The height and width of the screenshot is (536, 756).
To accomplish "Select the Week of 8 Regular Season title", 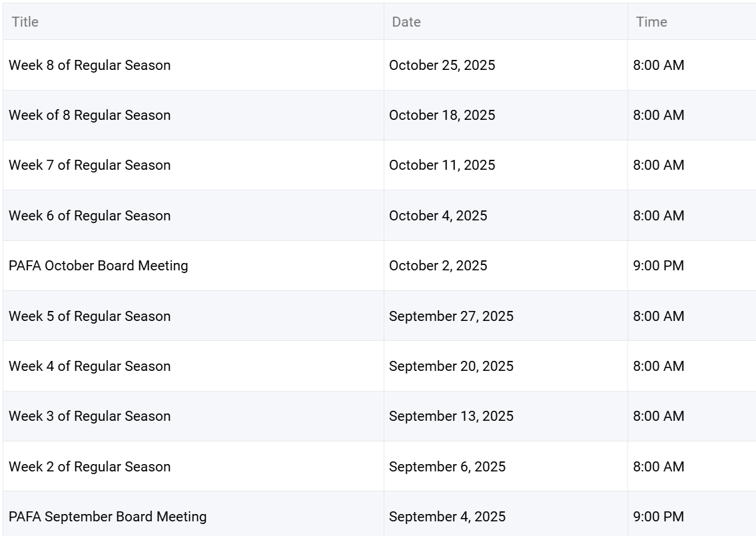I will tap(90, 115).
